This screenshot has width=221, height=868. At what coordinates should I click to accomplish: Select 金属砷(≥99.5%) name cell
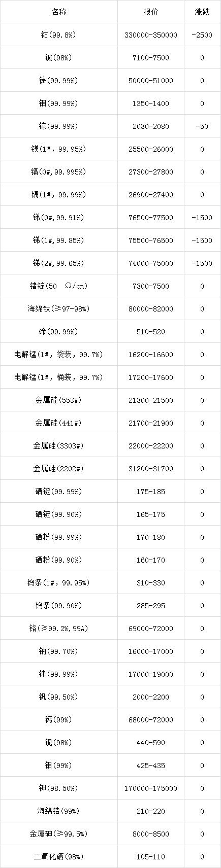59,834
